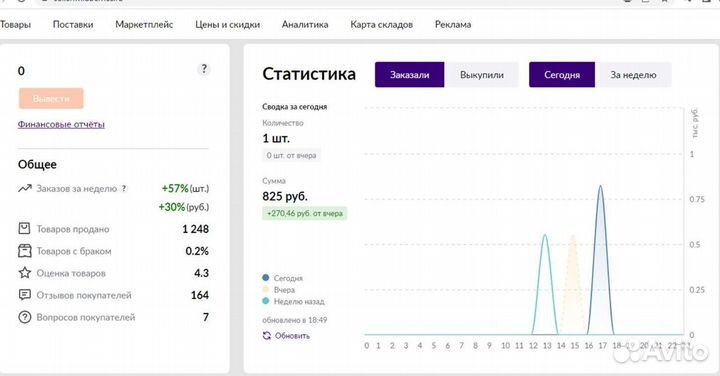This screenshot has height=376, width=720.
Task: Click the +57% (шт.) weekly orders value
Action: click(185, 188)
